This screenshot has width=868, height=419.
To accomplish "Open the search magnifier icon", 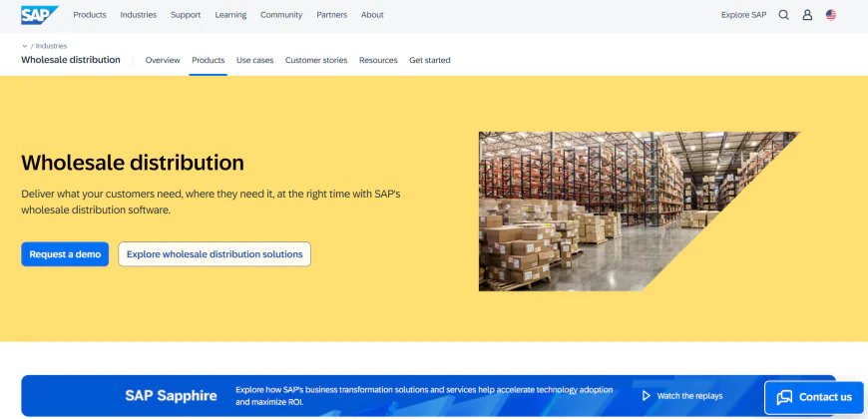I will [784, 15].
